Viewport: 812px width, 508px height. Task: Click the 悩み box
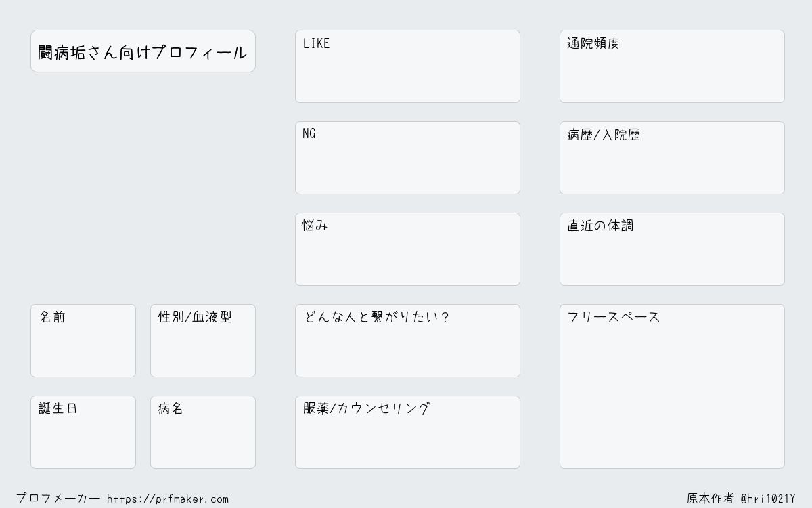[407, 249]
